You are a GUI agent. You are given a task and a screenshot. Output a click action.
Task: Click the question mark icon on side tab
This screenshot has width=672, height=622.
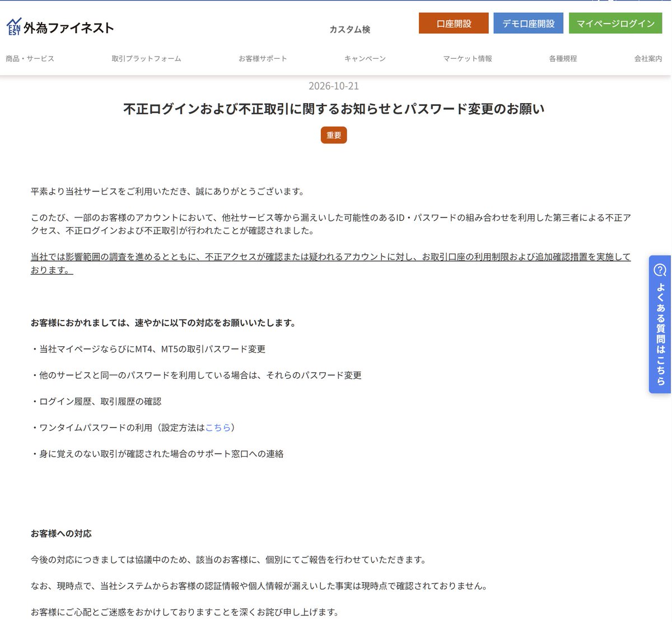pos(660,270)
